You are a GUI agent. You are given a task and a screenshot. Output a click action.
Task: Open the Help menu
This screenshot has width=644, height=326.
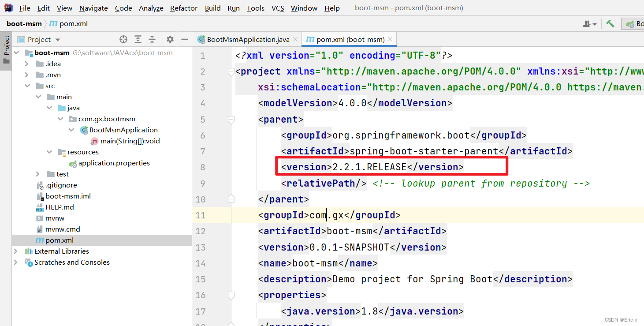[332, 8]
